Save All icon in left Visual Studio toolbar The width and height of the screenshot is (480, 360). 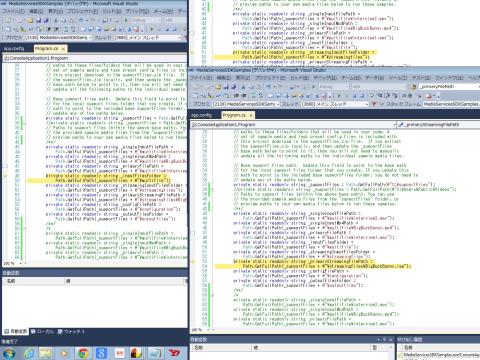(46, 20)
